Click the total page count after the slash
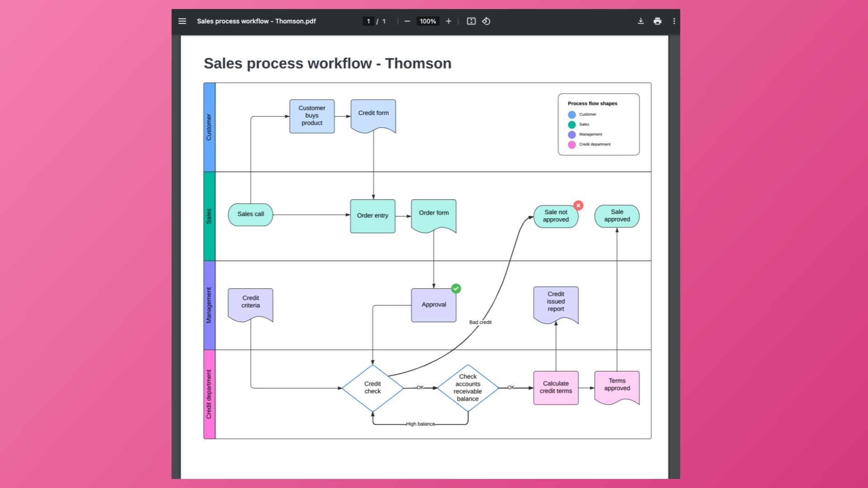The height and width of the screenshot is (488, 868). [384, 21]
